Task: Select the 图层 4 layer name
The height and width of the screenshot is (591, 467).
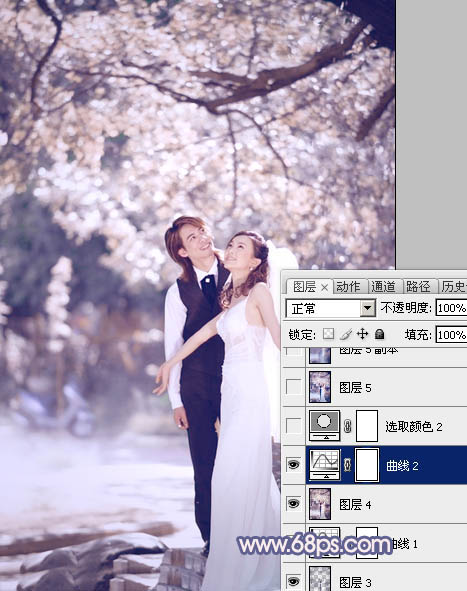Action: tap(355, 504)
